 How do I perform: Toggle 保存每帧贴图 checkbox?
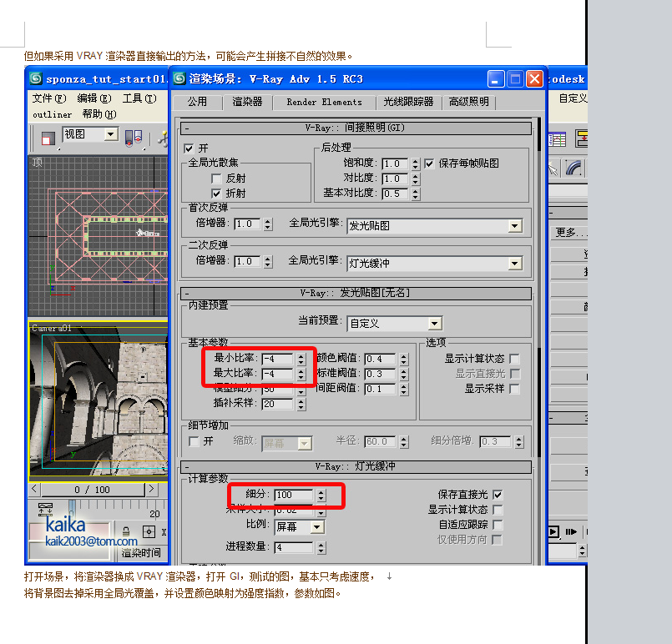pos(429,164)
